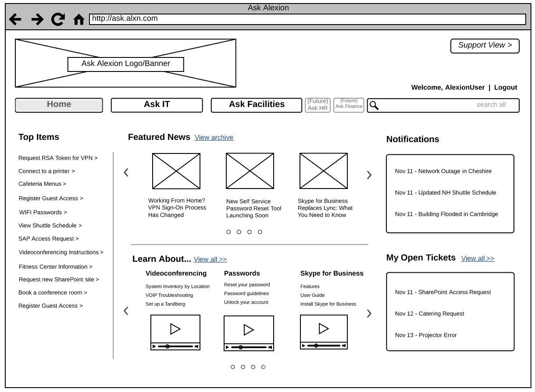
Task: Click the magnifying glass search icon
Action: (374, 105)
